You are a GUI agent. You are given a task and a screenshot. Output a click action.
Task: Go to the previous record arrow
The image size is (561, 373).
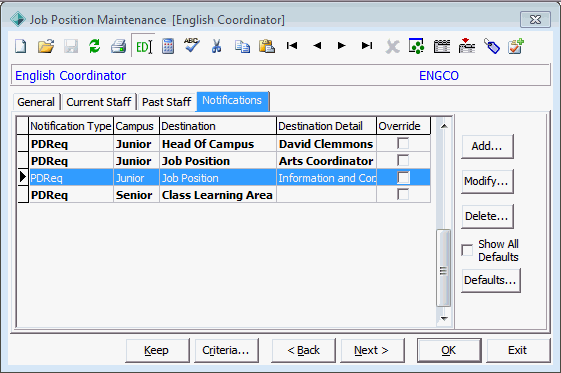pyautogui.click(x=317, y=45)
